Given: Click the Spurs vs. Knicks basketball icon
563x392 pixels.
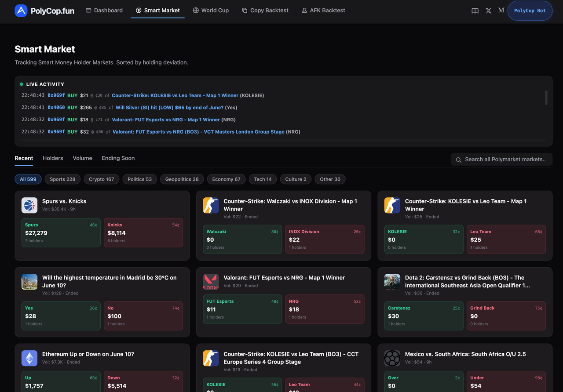Looking at the screenshot, I should [29, 205].
